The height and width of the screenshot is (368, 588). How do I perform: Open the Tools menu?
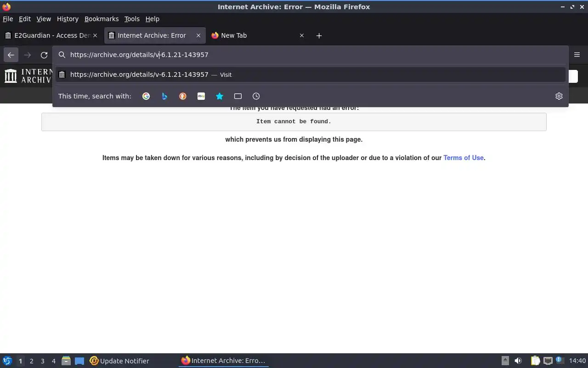point(132,19)
